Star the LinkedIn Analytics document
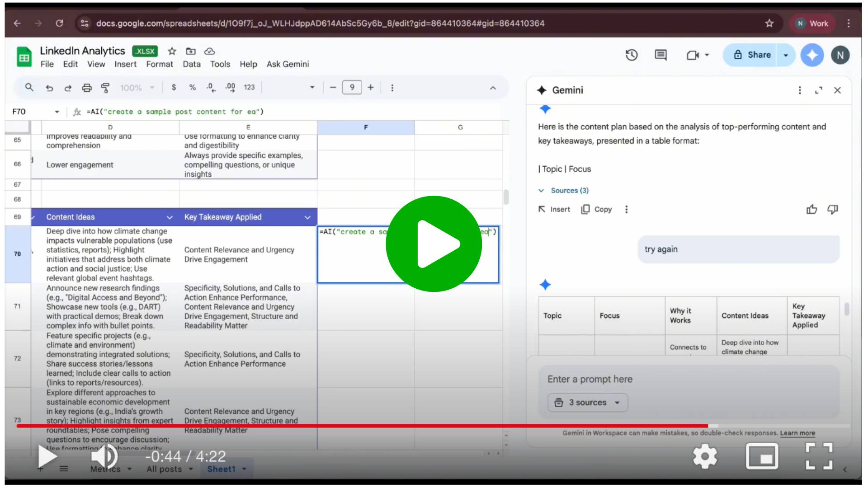Viewport: 868px width, 488px height. [172, 51]
